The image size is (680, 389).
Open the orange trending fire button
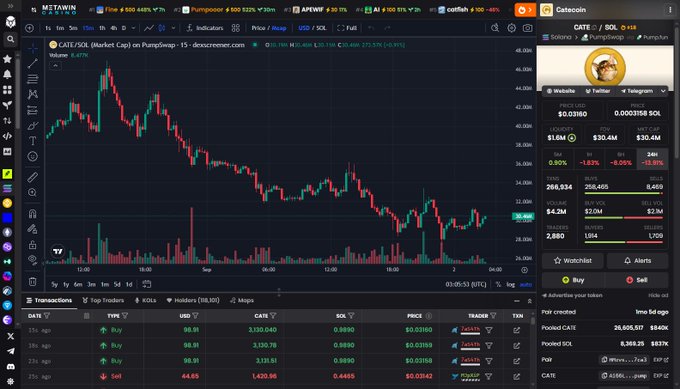pyautogui.click(x=525, y=10)
